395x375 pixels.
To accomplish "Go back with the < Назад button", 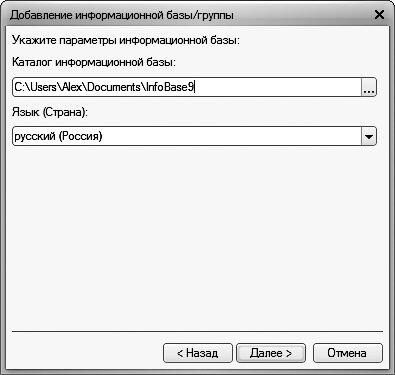I will pyautogui.click(x=198, y=353).
